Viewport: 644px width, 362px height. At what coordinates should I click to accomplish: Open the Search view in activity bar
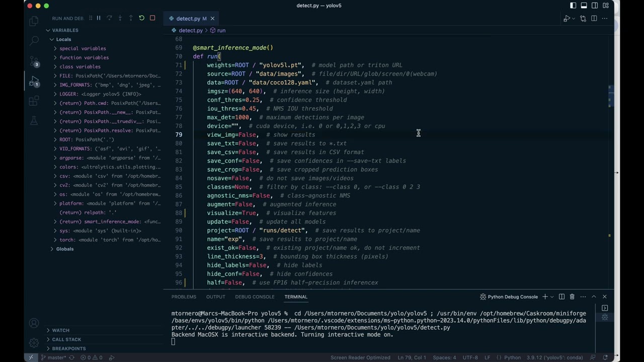(34, 41)
